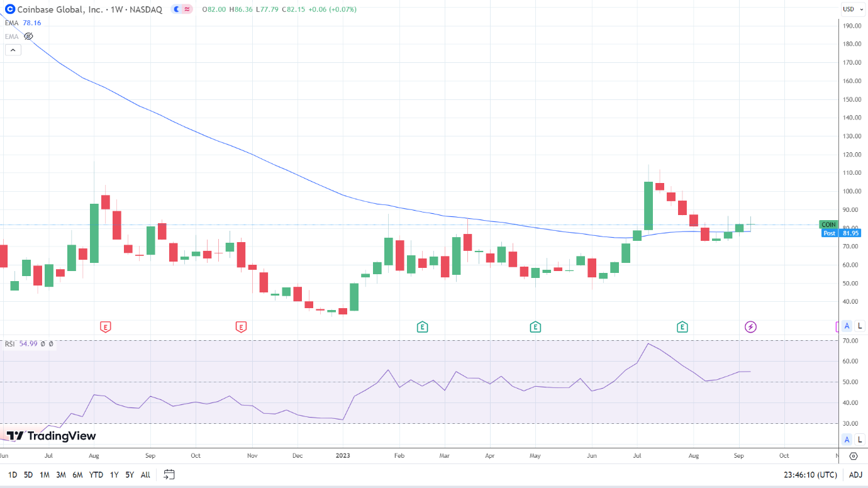Image resolution: width=868 pixels, height=488 pixels.
Task: Toggle auto scale (A) on the RSI pane
Action: [847, 440]
